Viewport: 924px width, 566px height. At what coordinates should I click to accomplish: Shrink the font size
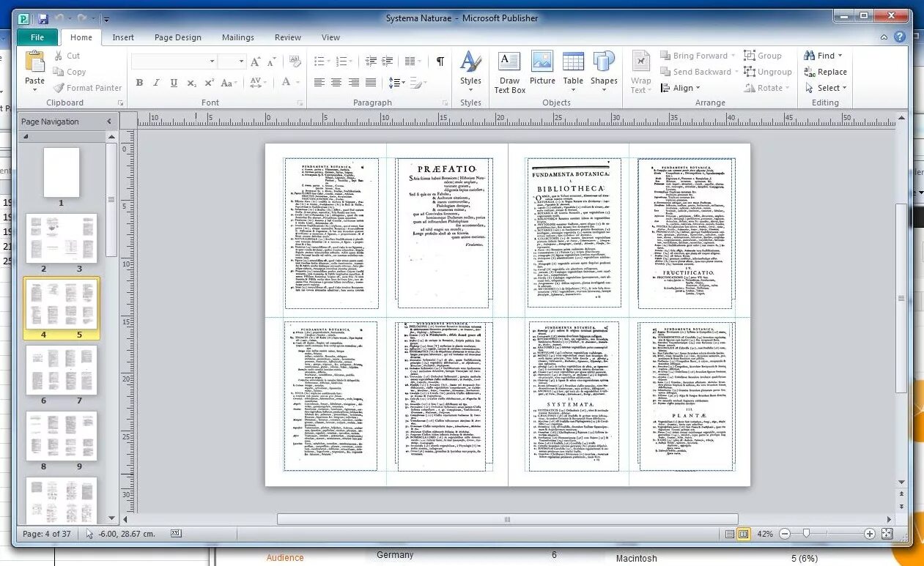point(272,62)
